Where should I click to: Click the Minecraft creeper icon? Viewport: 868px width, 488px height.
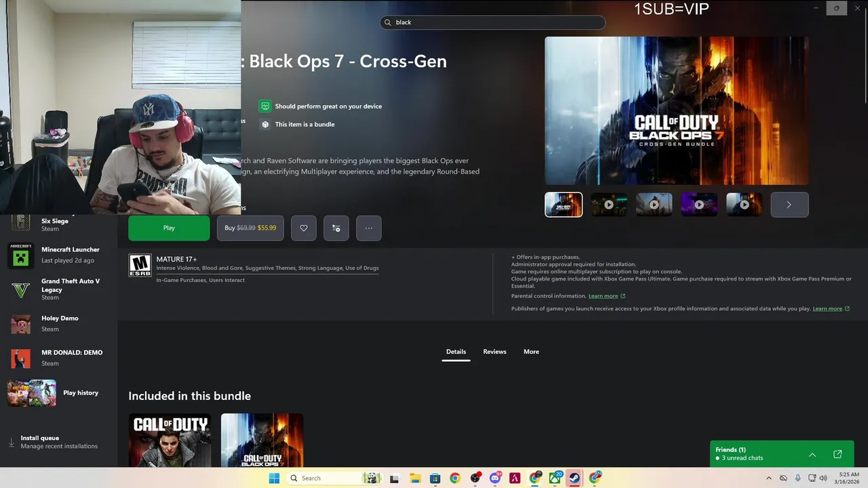[20, 256]
